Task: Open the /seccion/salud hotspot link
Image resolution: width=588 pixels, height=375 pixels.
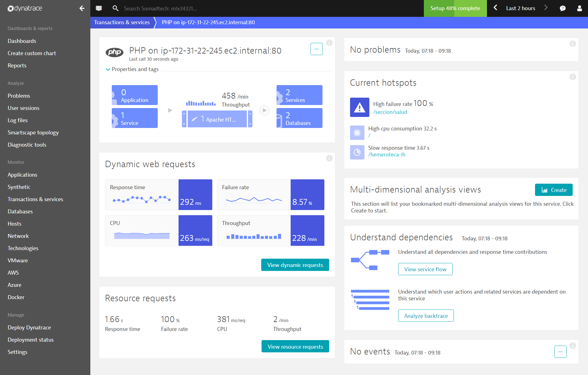Action: 390,112
